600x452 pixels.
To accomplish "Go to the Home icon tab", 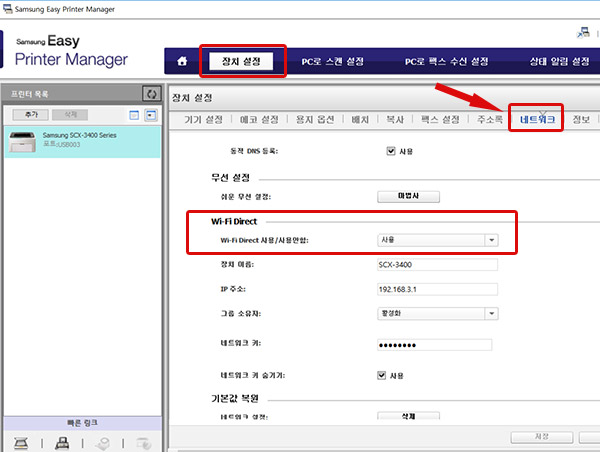I will pyautogui.click(x=182, y=61).
